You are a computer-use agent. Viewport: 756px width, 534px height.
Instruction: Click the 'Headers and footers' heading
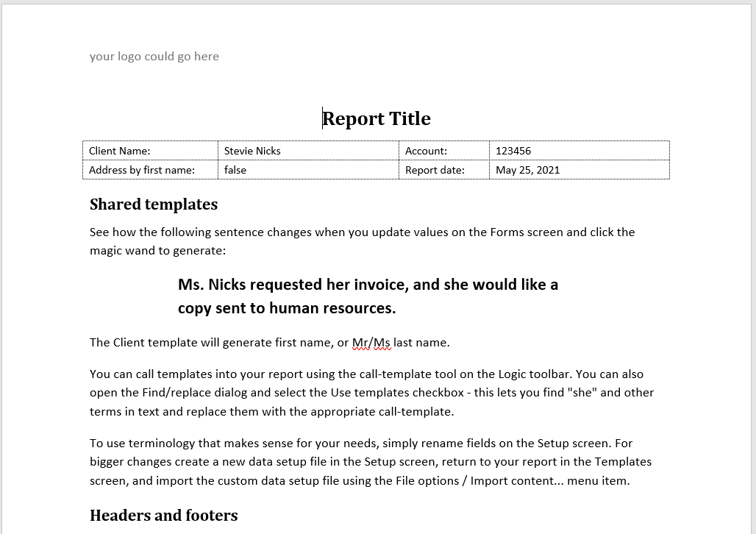(164, 516)
